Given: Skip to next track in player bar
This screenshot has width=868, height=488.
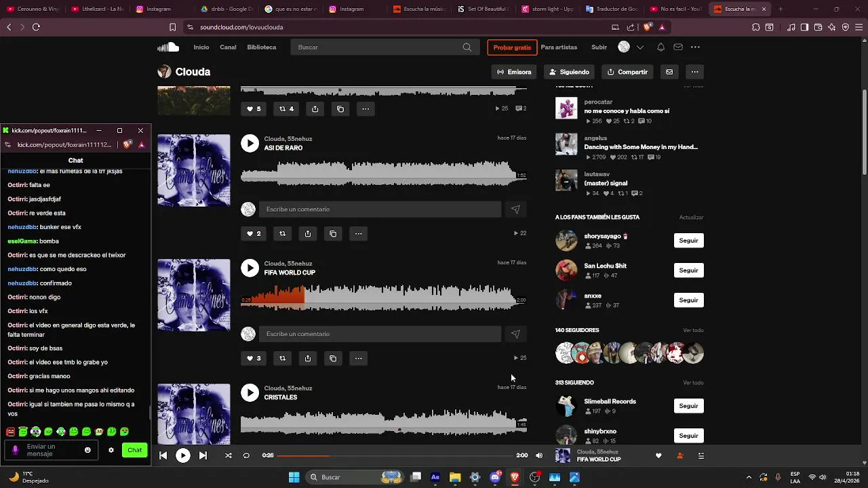Looking at the screenshot, I should point(203,455).
